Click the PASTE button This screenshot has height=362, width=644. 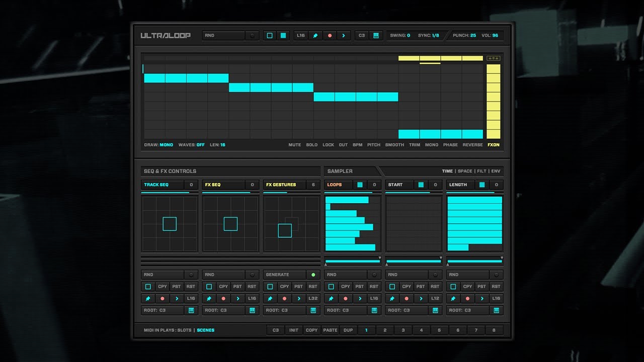330,330
